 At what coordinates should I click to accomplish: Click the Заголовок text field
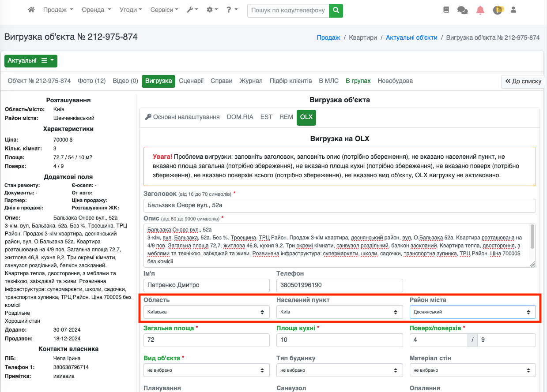pos(339,205)
